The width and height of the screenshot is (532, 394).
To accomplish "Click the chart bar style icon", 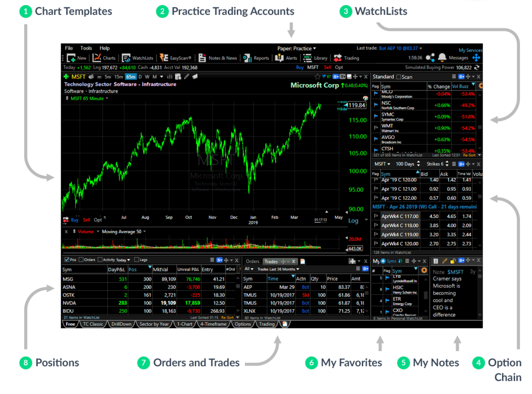I will (x=169, y=76).
